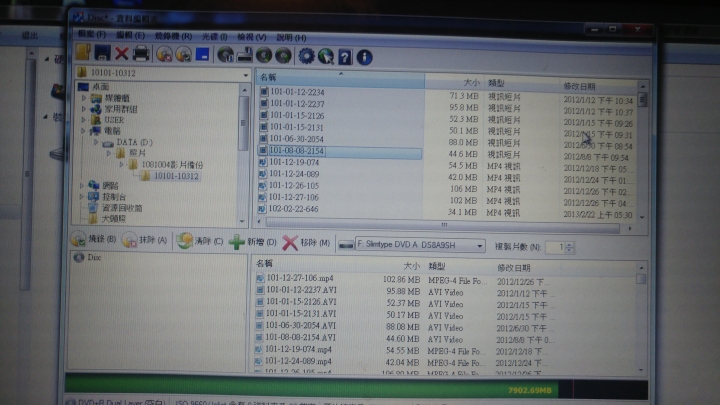Click the 燒錄 (B) burn button

click(94, 239)
